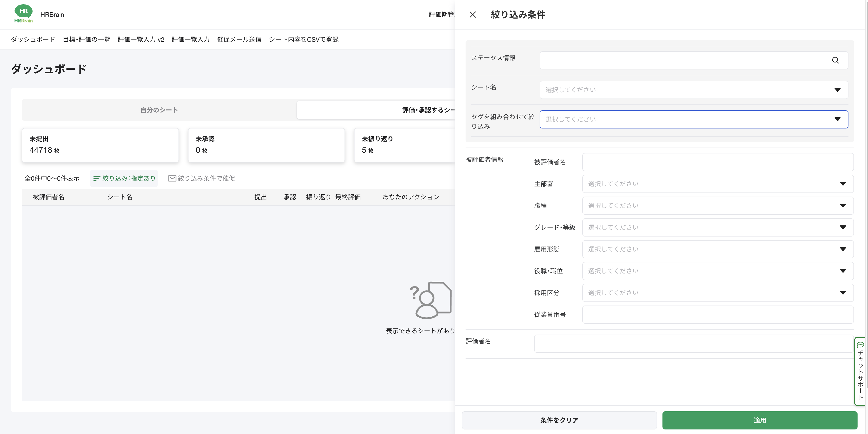This screenshot has width=868, height=434.
Task: Click the filter icon on 絞り込み：指定あり
Action: click(97, 178)
